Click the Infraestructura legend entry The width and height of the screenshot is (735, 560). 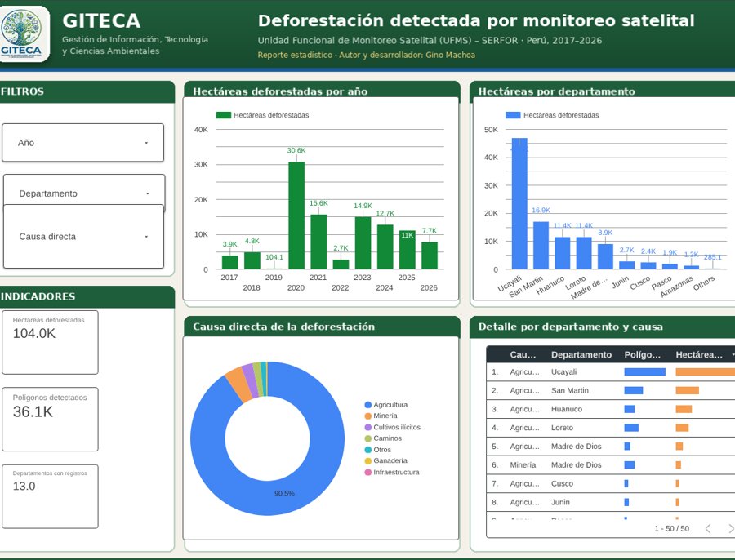coord(392,472)
